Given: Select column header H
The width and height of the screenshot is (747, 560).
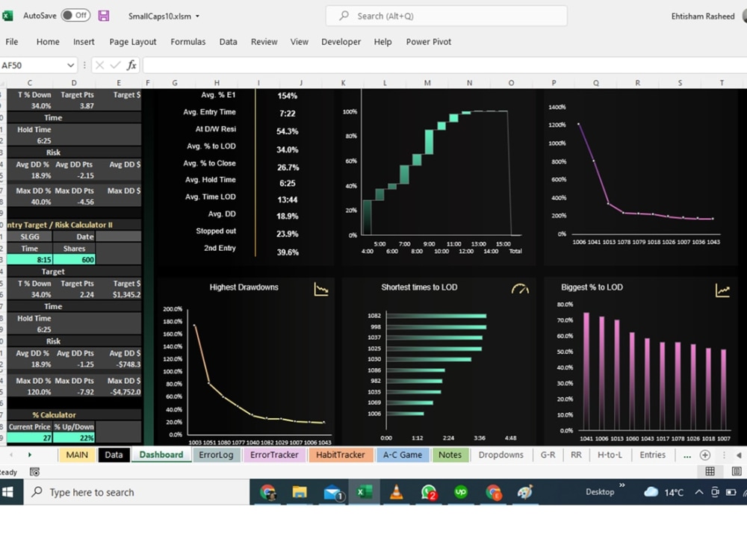Looking at the screenshot, I should [217, 83].
